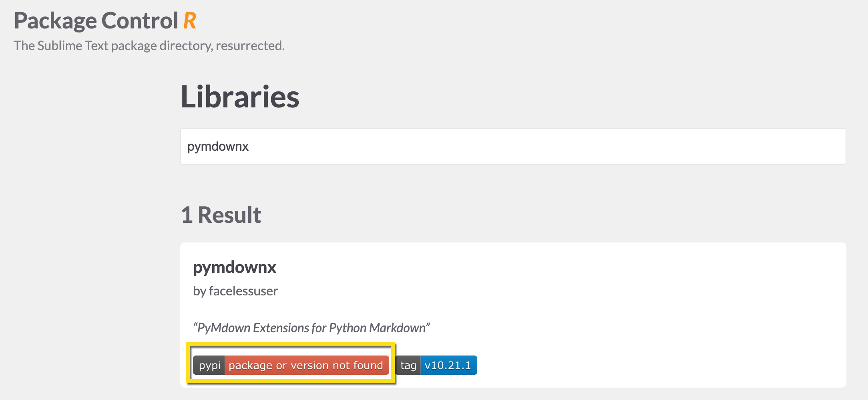
Task: Click the dark 'tag' badge label
Action: (408, 365)
